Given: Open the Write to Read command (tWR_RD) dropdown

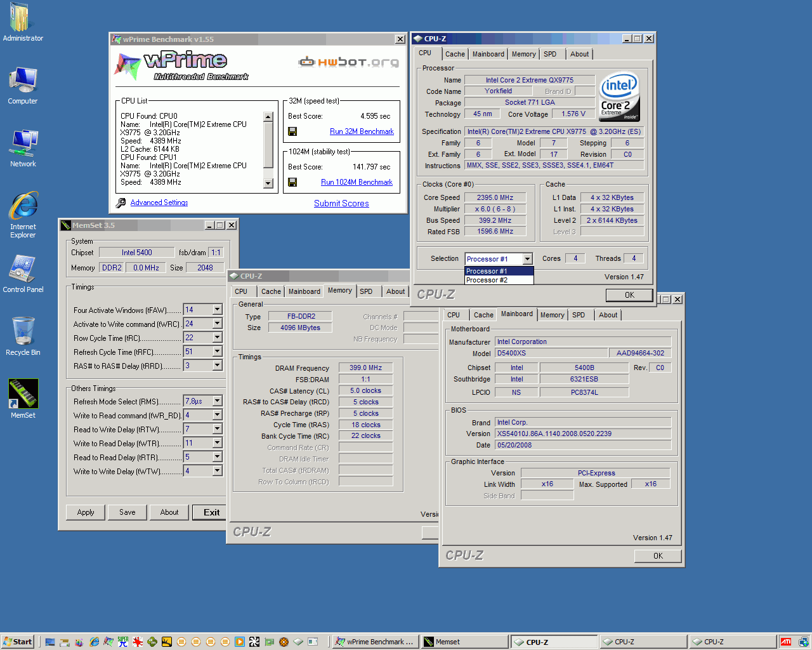Looking at the screenshot, I should coord(218,415).
